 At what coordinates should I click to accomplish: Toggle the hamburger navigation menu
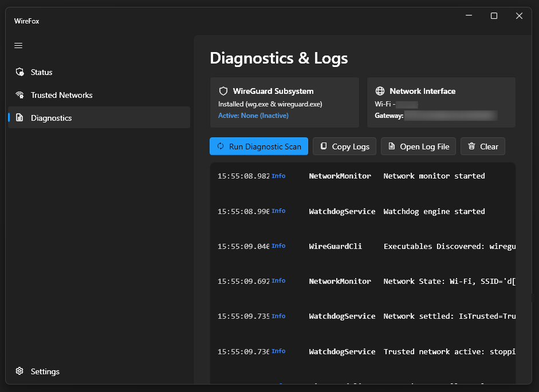point(18,45)
